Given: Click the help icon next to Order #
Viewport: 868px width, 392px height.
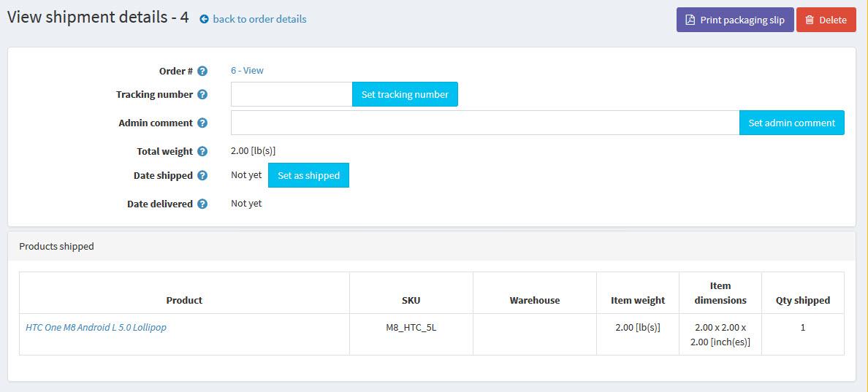Looking at the screenshot, I should click(202, 72).
